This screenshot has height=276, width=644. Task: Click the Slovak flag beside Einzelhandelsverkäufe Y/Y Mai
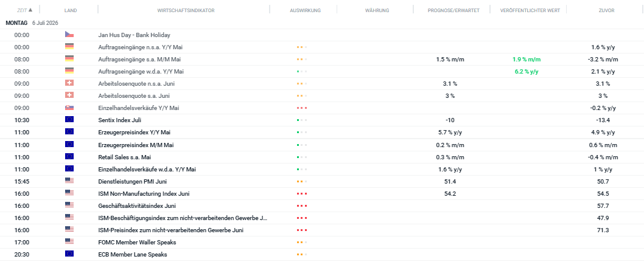click(x=69, y=108)
